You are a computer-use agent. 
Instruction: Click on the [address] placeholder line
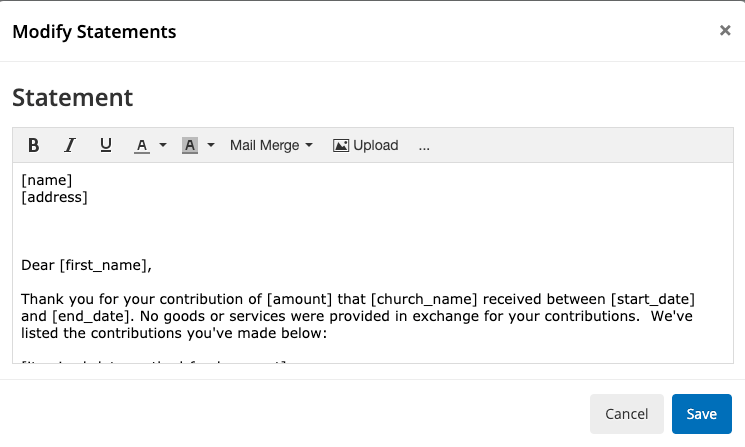pyautogui.click(x=54, y=197)
